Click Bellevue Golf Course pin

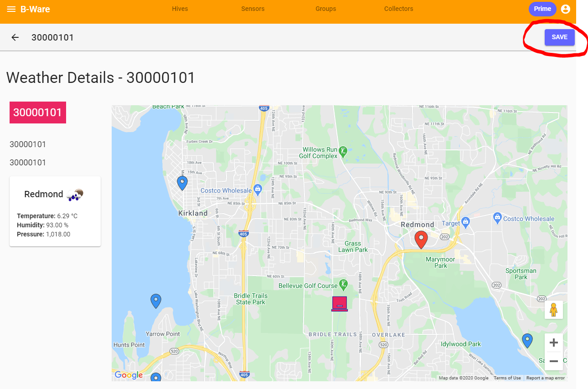(x=343, y=286)
